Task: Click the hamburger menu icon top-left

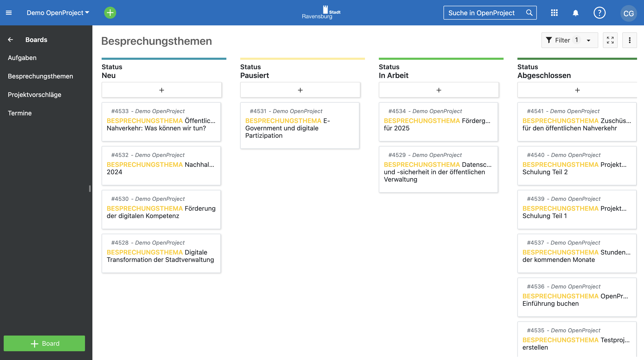Action: [x=9, y=13]
